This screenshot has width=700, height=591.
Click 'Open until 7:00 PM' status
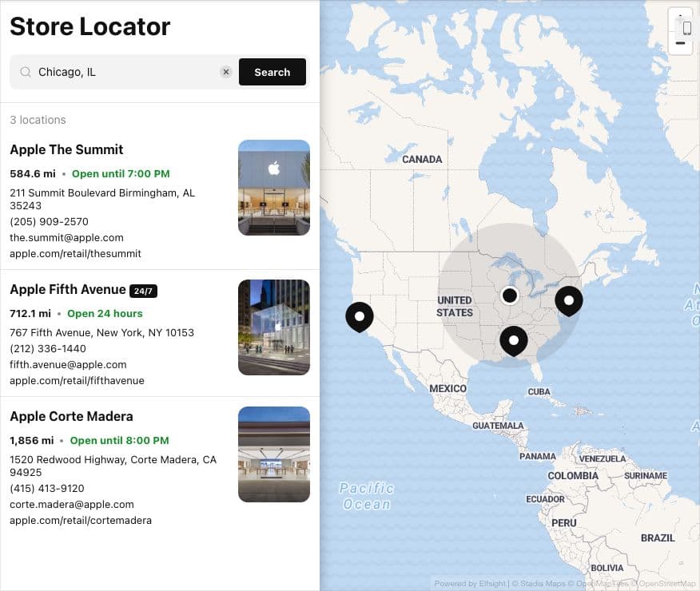point(121,174)
